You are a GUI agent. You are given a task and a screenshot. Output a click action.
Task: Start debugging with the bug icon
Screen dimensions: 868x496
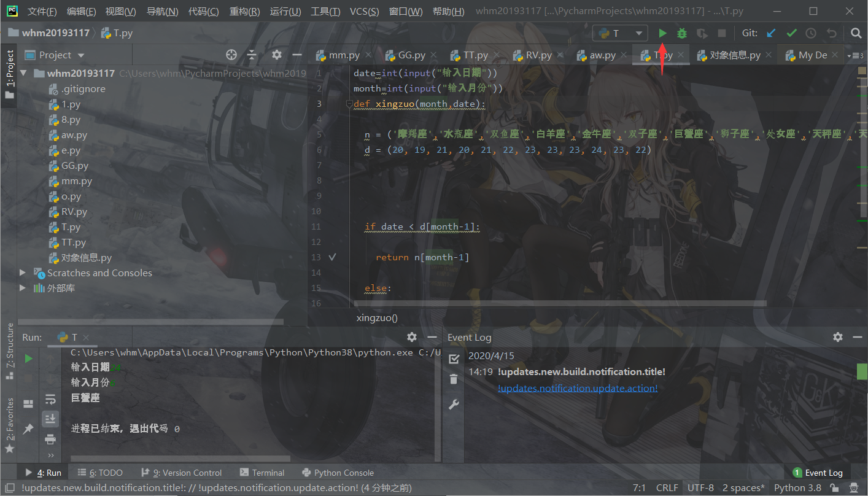click(x=682, y=33)
